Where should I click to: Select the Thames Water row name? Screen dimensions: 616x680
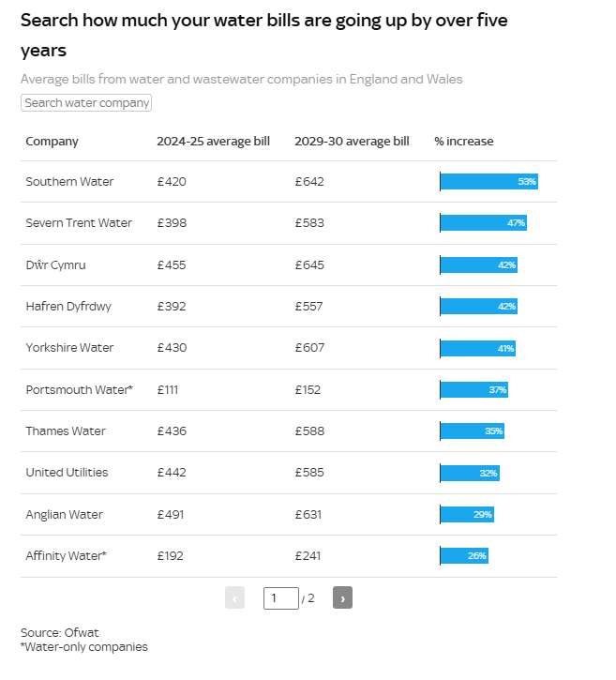pyautogui.click(x=66, y=431)
